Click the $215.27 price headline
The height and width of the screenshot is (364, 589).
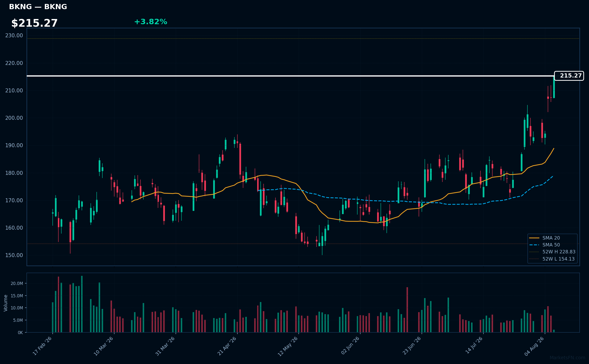(x=34, y=23)
